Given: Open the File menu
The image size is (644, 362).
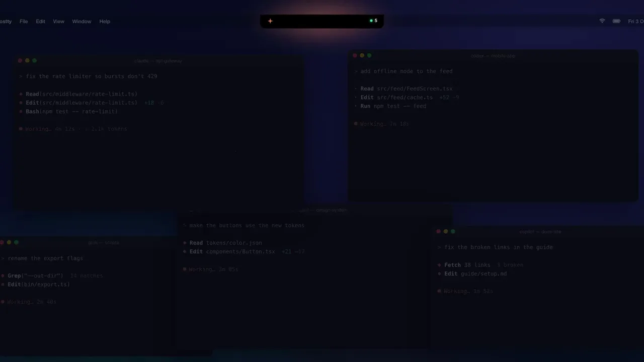Looking at the screenshot, I should 24,22.
